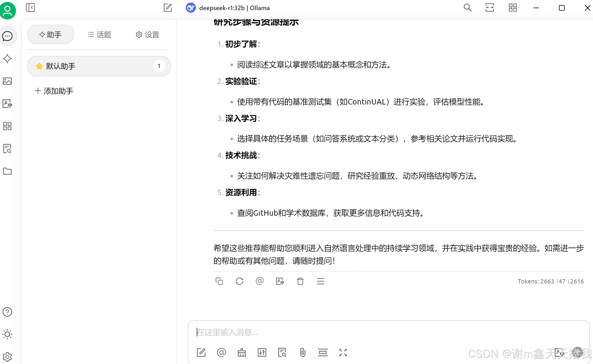The width and height of the screenshot is (593, 364).
Task: Open the mini apps grid in sidebar
Action: (x=7, y=126)
